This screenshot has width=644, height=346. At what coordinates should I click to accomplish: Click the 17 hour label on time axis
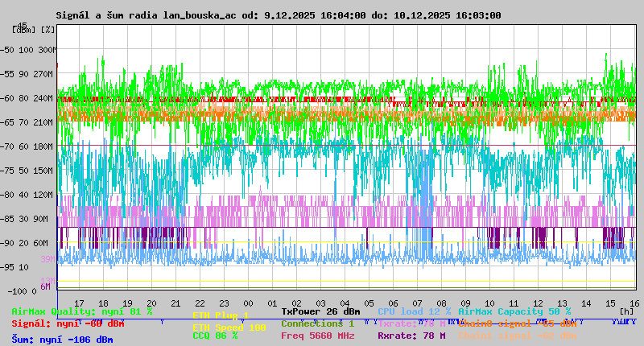[79, 303]
